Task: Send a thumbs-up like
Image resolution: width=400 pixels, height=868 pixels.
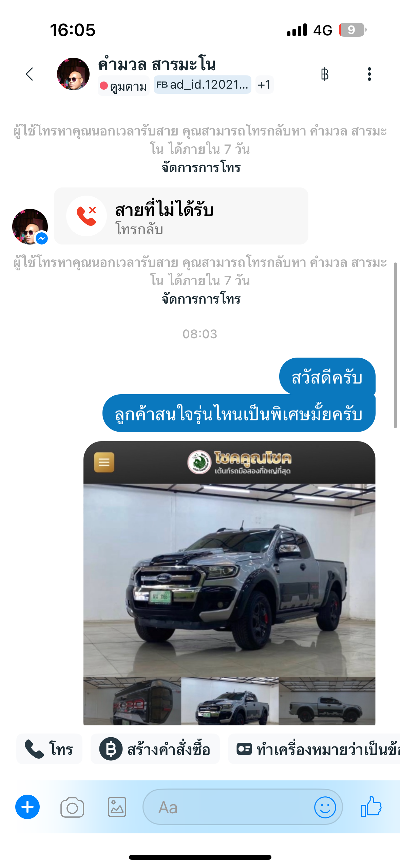Action: point(372,807)
